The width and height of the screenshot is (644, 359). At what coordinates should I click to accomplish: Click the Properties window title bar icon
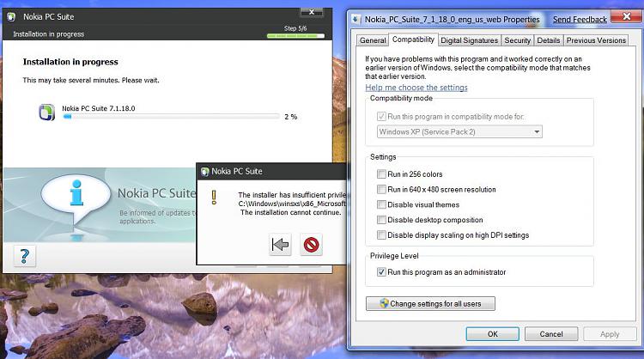coord(355,19)
